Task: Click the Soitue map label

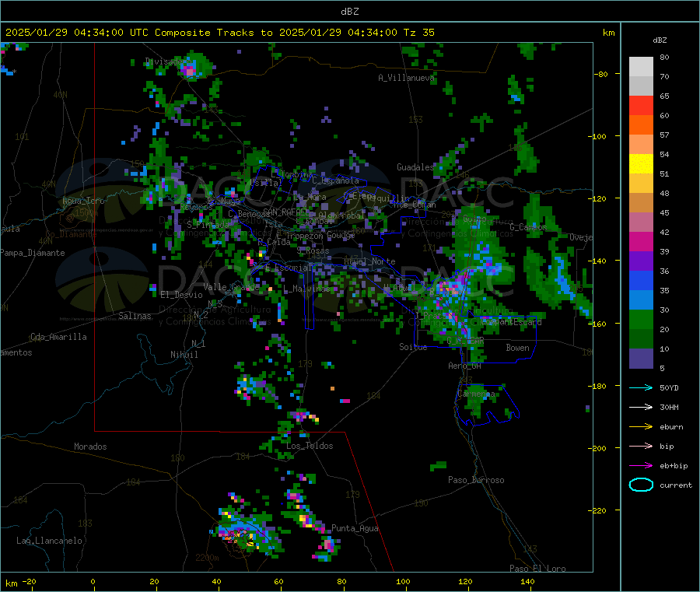Action: [413, 347]
